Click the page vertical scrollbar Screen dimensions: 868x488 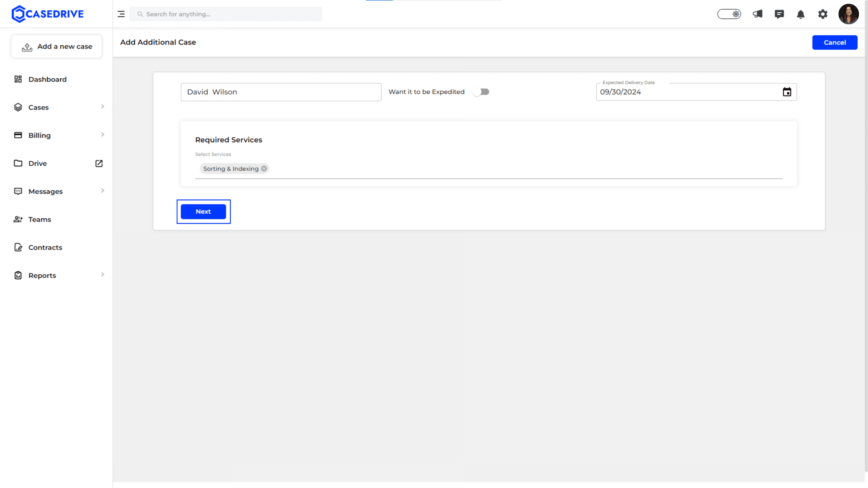point(866,236)
